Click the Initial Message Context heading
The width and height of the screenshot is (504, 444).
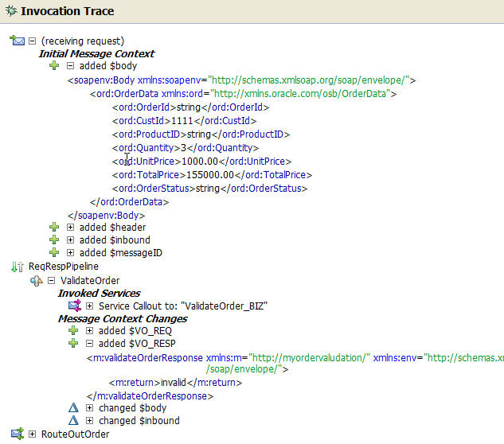96,53
